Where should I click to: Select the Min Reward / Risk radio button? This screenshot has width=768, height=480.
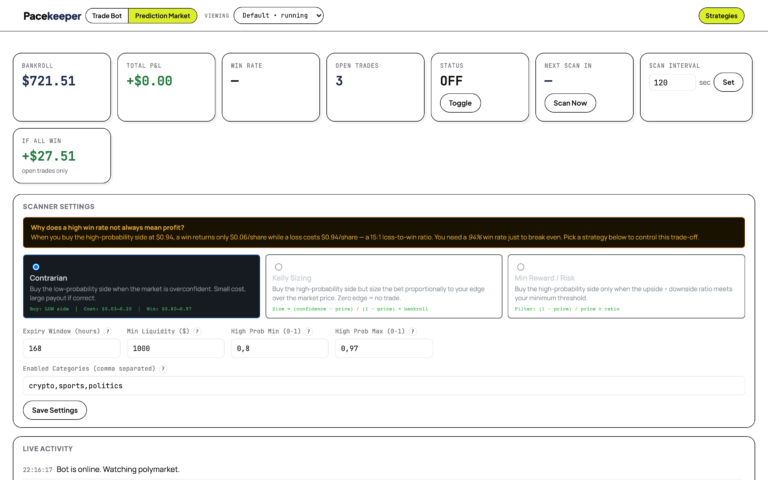[521, 267]
